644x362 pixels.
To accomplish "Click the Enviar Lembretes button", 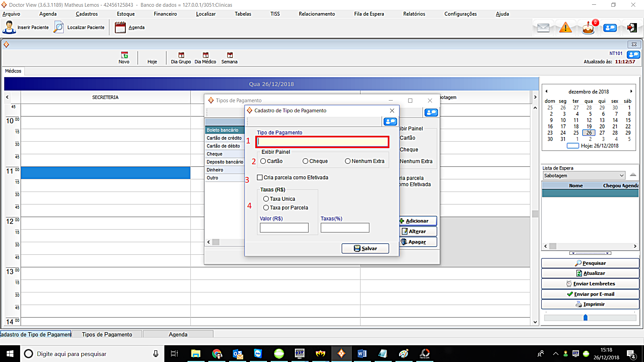I will point(590,284).
